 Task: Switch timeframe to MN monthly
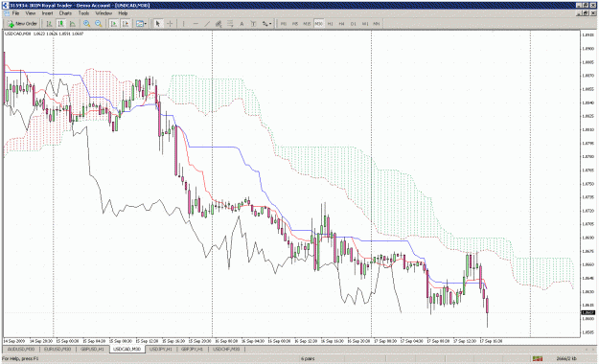click(377, 24)
